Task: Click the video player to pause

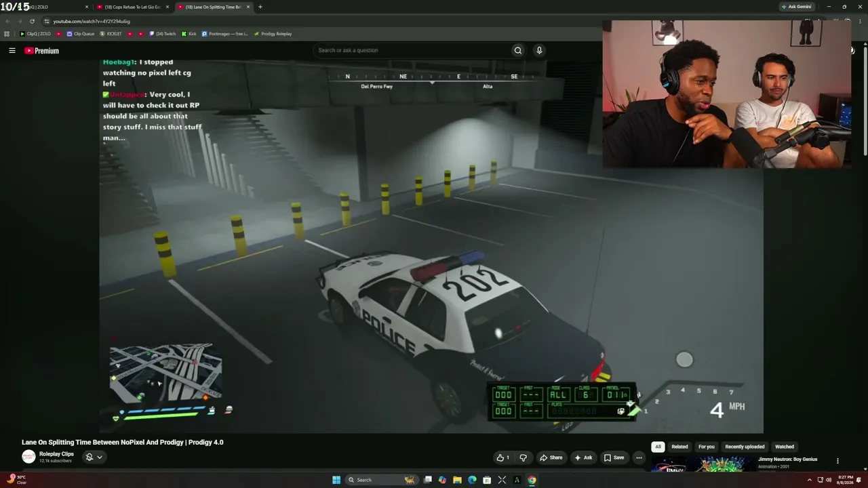Action: pos(431,246)
